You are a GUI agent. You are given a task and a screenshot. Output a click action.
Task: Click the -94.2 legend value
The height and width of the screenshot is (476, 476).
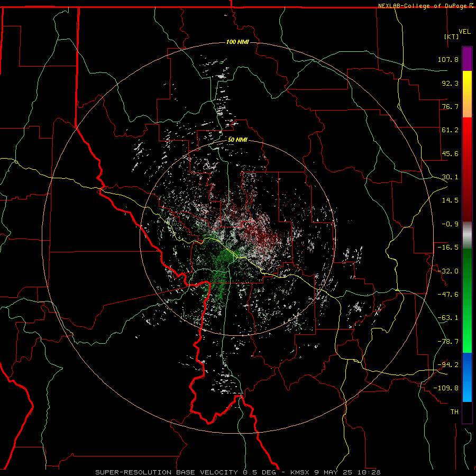[x=448, y=364]
